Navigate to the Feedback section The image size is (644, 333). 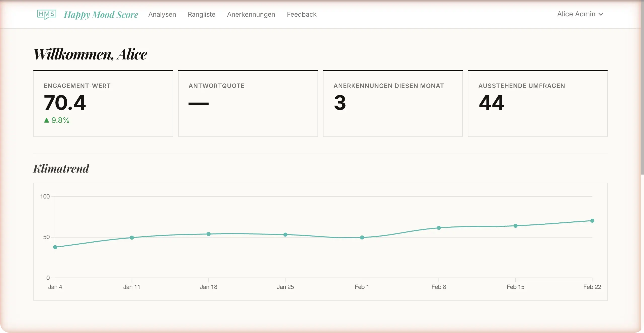(x=301, y=14)
